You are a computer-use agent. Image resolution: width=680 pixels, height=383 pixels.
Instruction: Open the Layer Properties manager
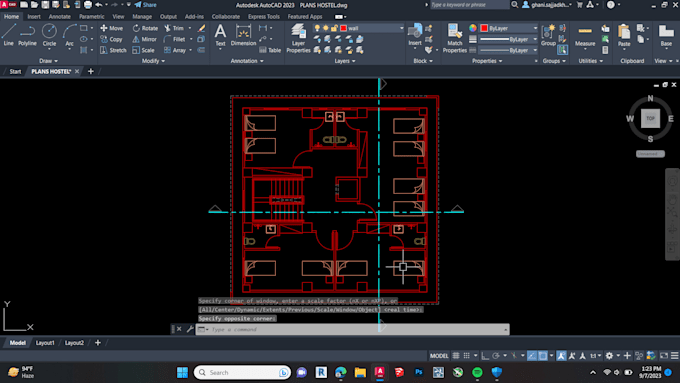[298, 39]
